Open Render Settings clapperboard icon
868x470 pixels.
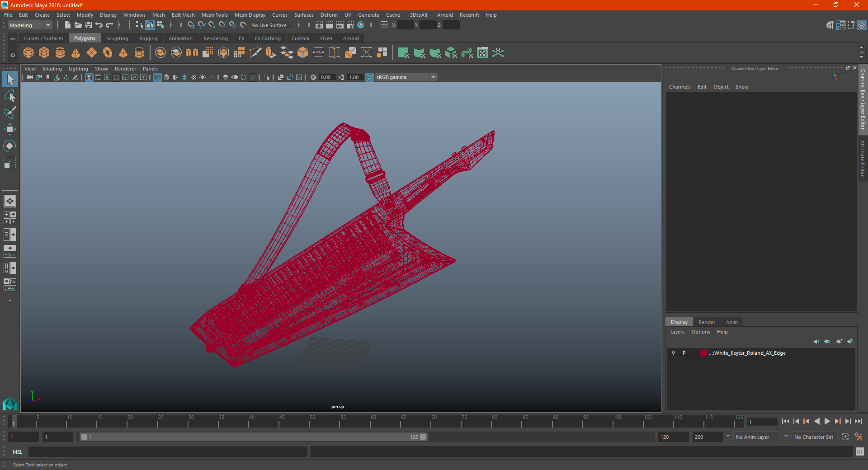350,25
